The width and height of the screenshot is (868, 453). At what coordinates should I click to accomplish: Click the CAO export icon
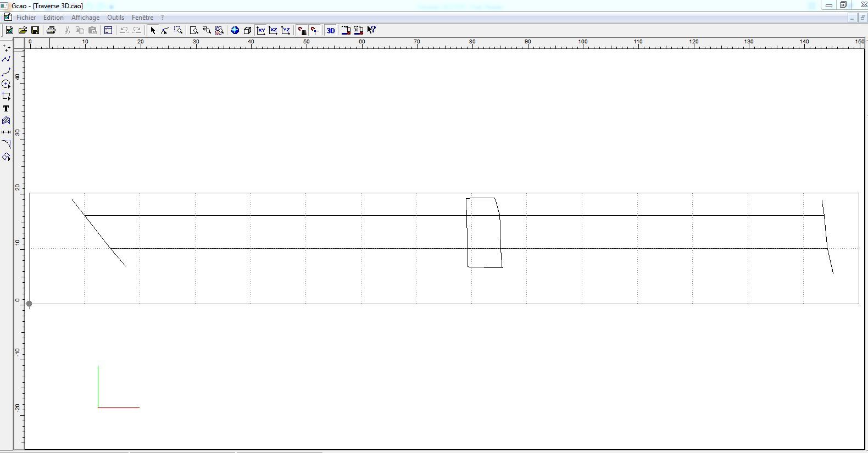[x=346, y=30]
